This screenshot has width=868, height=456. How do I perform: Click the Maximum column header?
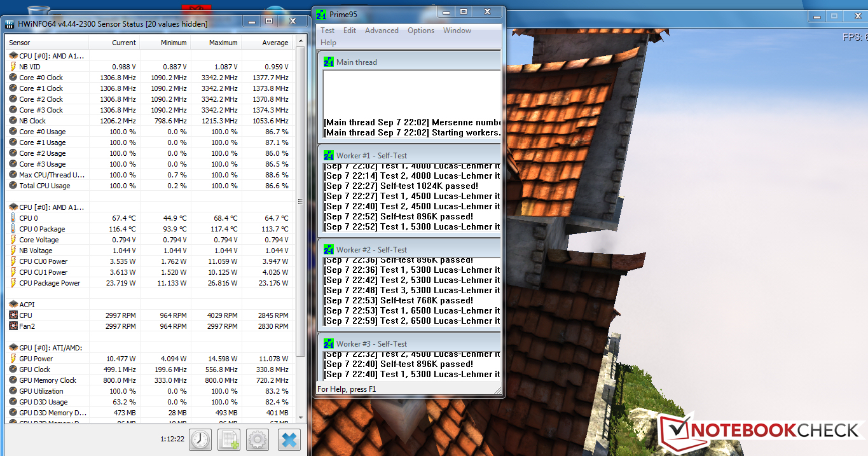(x=215, y=43)
